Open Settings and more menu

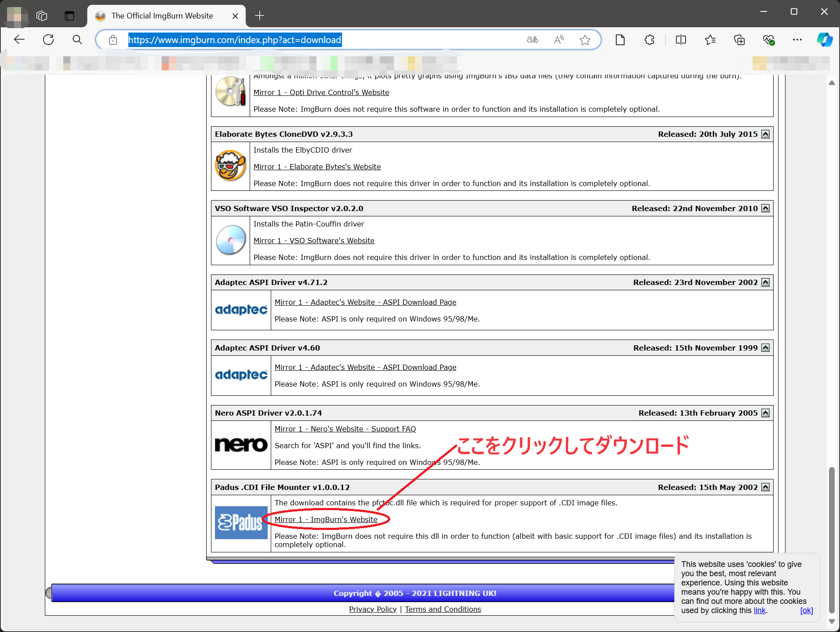pos(797,40)
